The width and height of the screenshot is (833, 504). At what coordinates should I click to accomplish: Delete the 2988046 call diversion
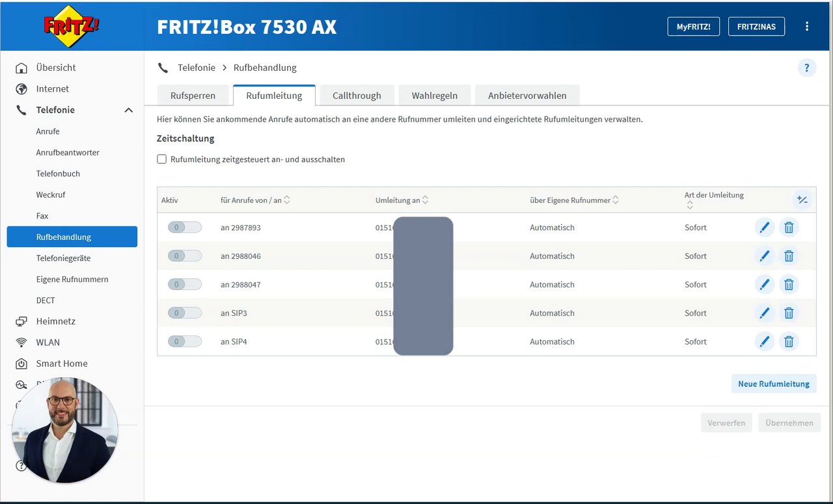pos(789,256)
